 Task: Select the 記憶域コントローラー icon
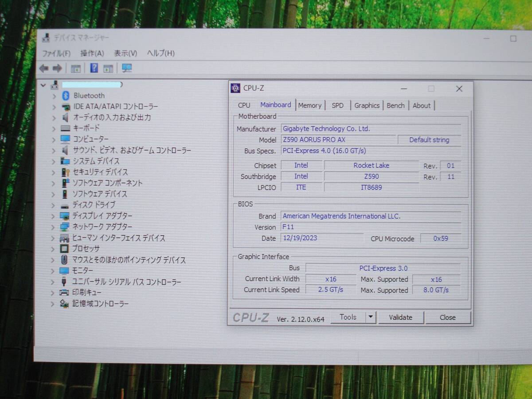pyautogui.click(x=64, y=304)
